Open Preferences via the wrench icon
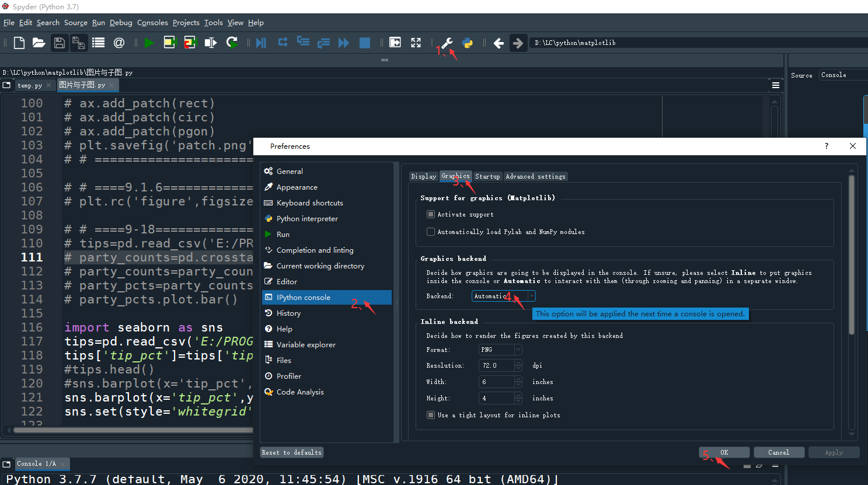868x485 pixels. point(447,43)
